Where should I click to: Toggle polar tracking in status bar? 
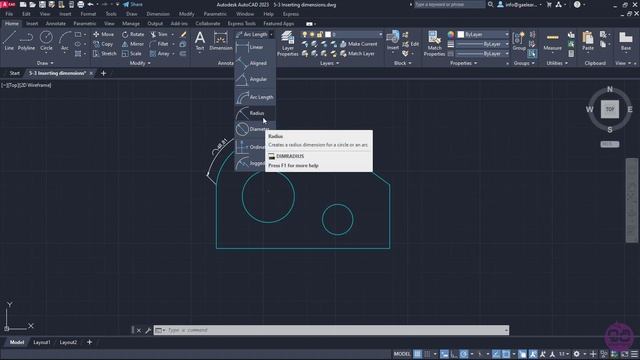(x=464, y=354)
